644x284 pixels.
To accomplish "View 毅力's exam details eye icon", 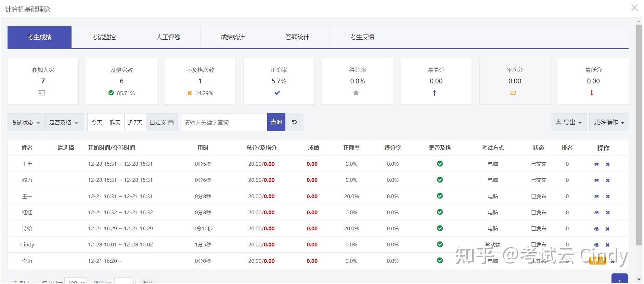I will [x=596, y=180].
